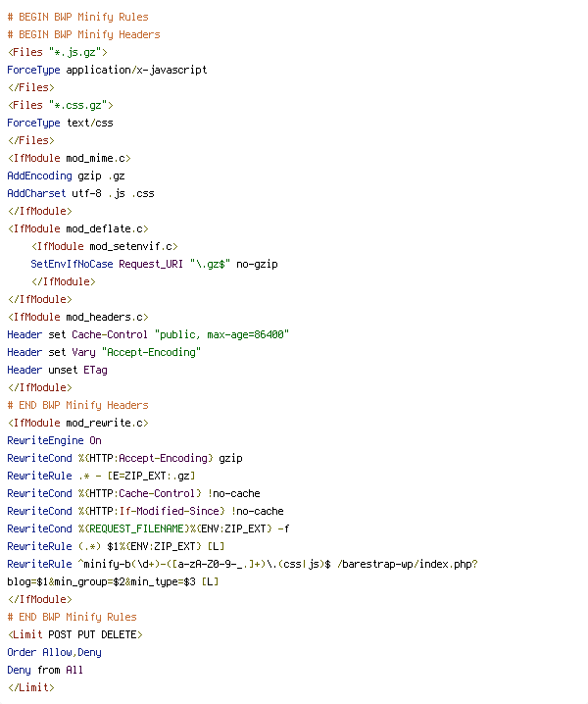Image resolution: width=588 pixels, height=704 pixels.
Task: Click the Header unset ETag line
Action: tap(57, 370)
